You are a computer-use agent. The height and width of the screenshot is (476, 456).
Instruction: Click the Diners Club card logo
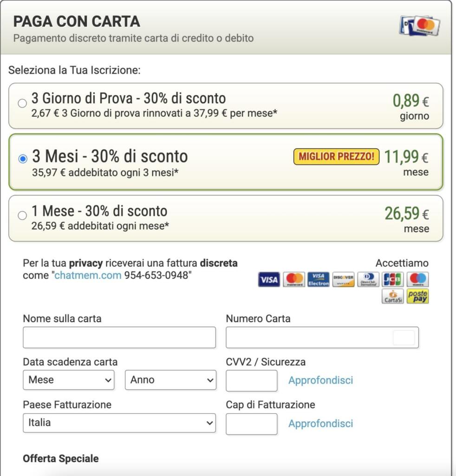click(368, 279)
